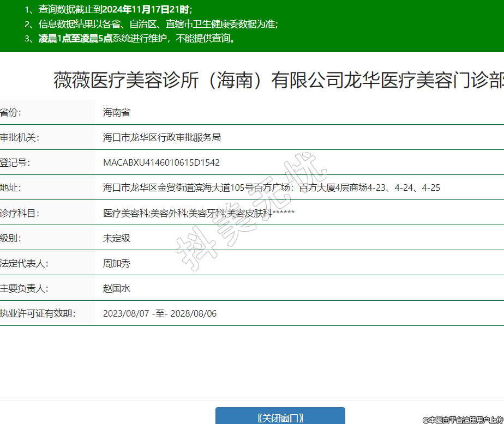The width and height of the screenshot is (504, 424).
Task: Click the 执业许可证有效期 row label
Action: tap(37, 313)
